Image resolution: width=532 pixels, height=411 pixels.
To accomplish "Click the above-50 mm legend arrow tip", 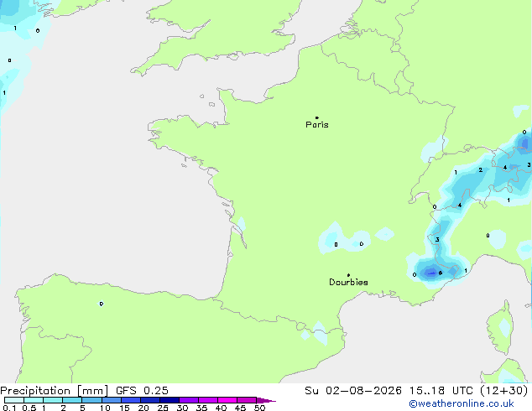I will coord(266,400).
